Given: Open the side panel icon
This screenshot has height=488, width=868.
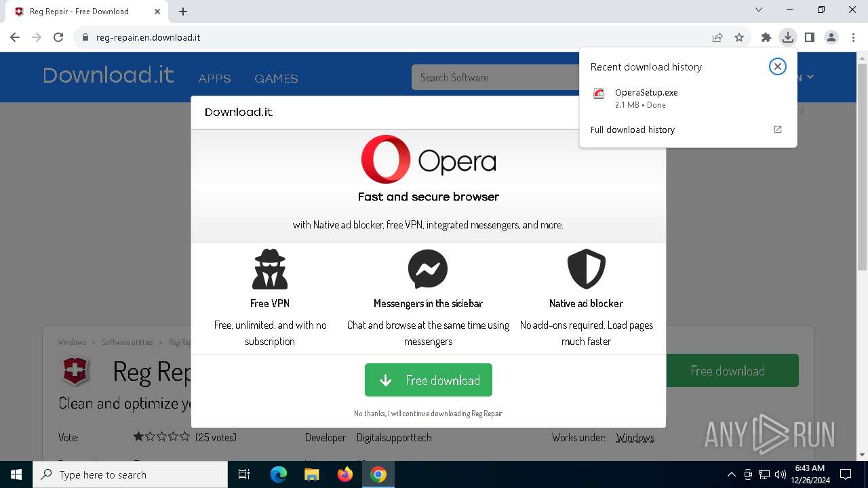Looking at the screenshot, I should (x=809, y=37).
